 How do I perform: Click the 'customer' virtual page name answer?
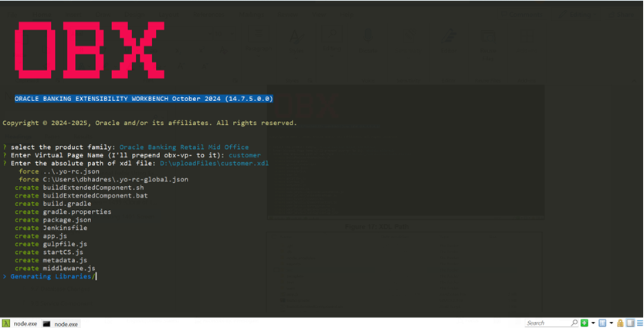click(x=245, y=155)
